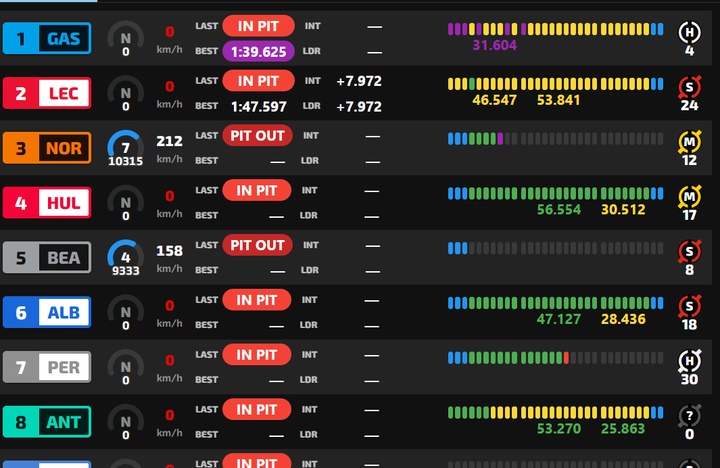The image size is (720, 468).
Task: Click Perez's hard tyre compound icon
Action: pyautogui.click(x=689, y=359)
